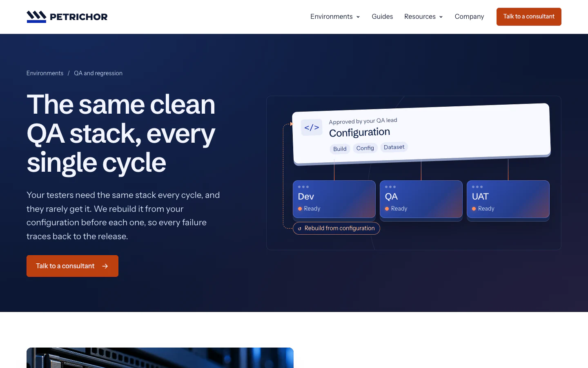Viewport: 588px width, 368px height.
Task: Click the Ready status in QA card
Action: 399,209
